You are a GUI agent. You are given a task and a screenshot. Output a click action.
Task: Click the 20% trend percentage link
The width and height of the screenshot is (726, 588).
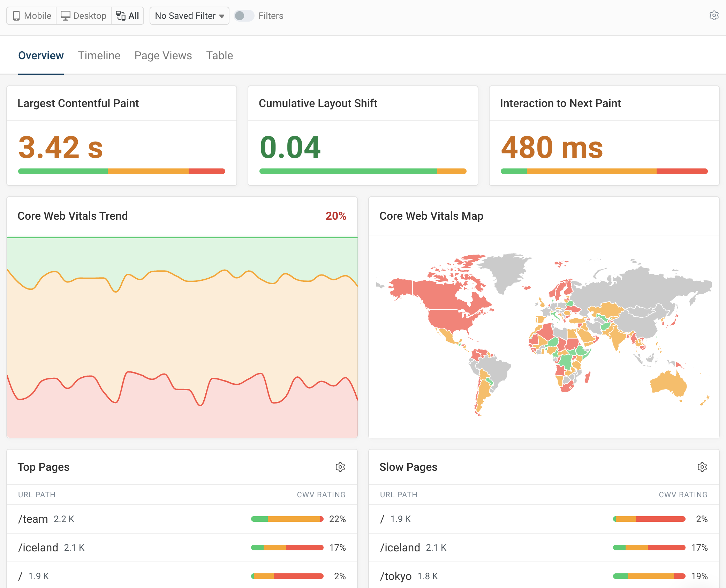point(336,216)
